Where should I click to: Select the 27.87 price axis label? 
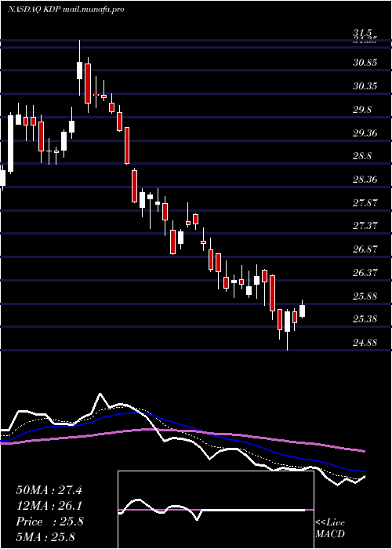(x=365, y=202)
